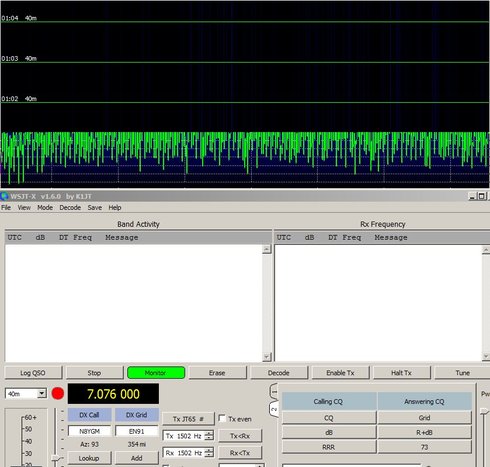The width and height of the screenshot is (490, 467).
Task: Open the File menu
Action: pyautogui.click(x=6, y=208)
